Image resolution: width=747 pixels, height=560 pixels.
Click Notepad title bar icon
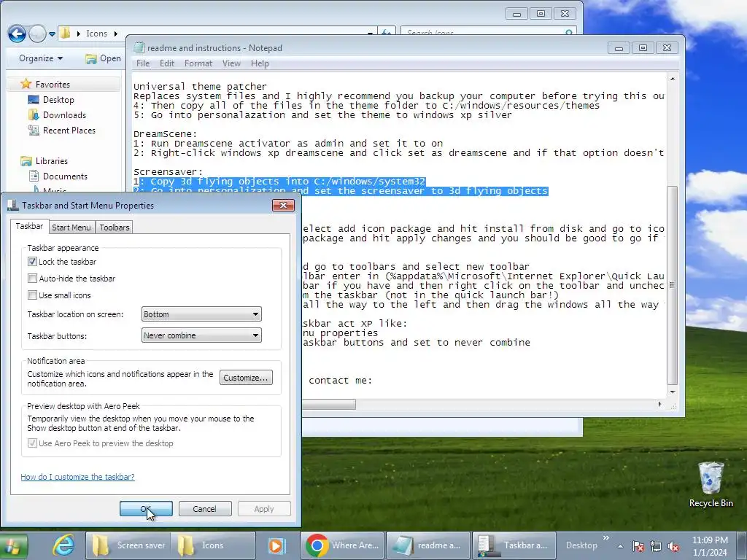coord(139,47)
